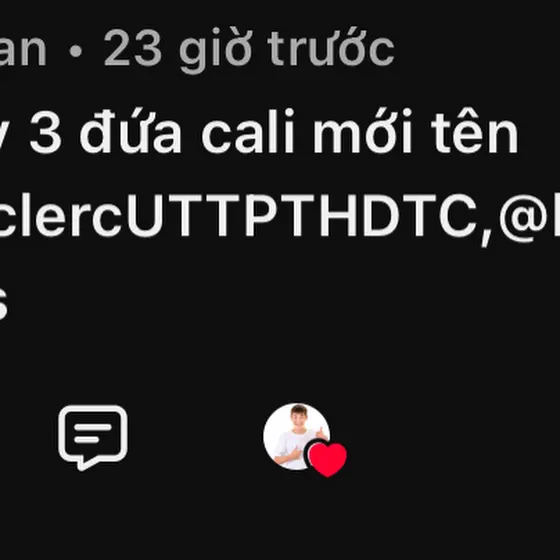Open the comment reply speech bubble icon
Image resolution: width=560 pixels, height=560 pixels.
click(93, 438)
